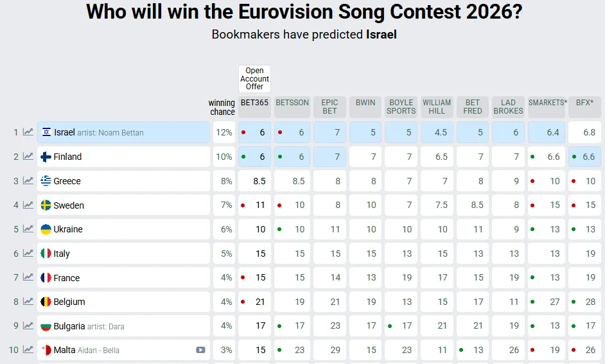Play Malta's song video icon

tap(201, 350)
